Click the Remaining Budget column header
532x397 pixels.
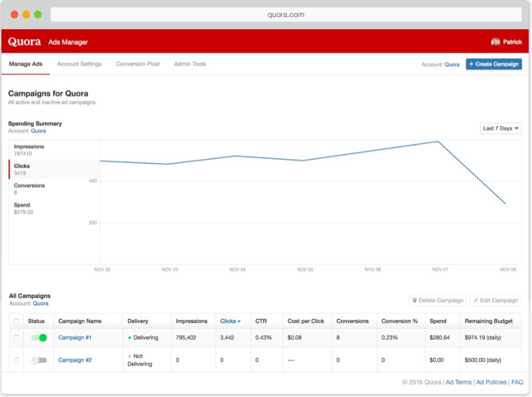[x=489, y=321]
